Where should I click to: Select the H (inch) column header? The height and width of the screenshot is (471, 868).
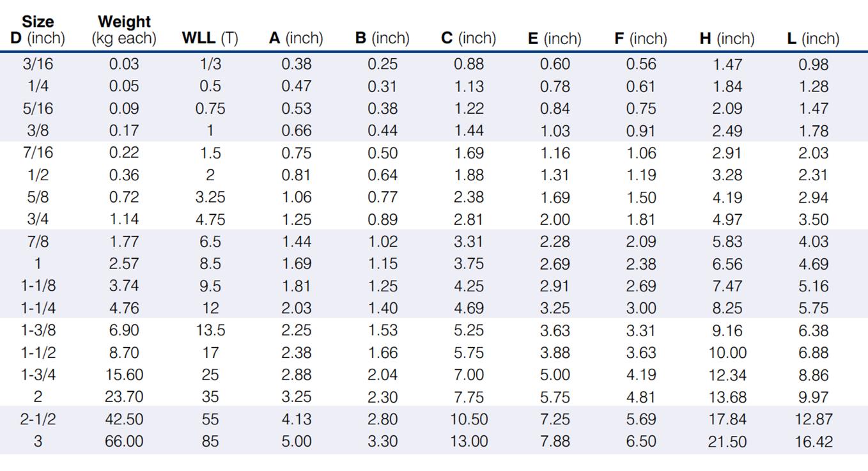727,38
